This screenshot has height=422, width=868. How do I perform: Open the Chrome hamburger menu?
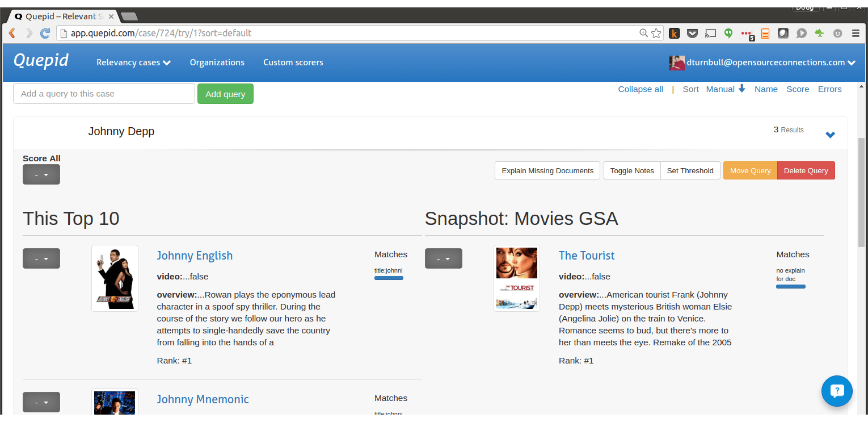856,34
